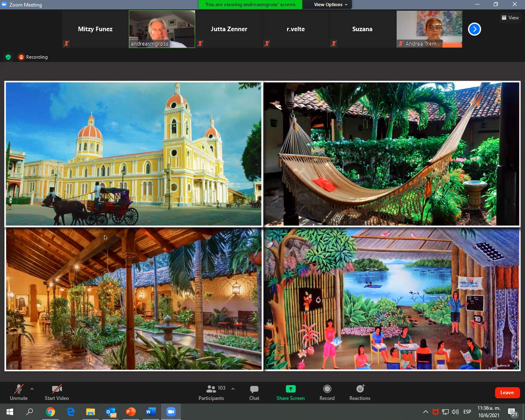525x420 pixels.
Task: Click muted mic icon on Jutta Zenner tile
Action: coord(200,43)
